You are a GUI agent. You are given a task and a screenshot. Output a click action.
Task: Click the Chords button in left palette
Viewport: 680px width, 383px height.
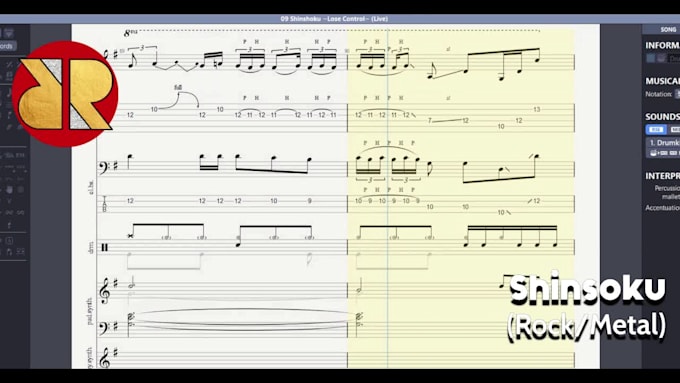point(7,46)
